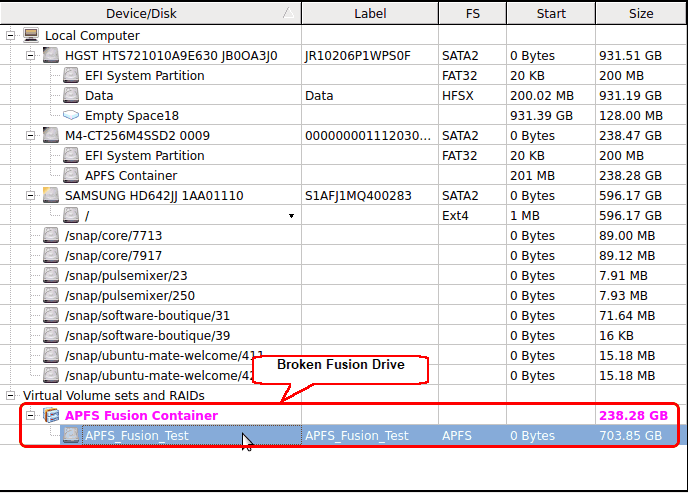The height and width of the screenshot is (493, 688).
Task: Collapse the Local Computer tree node
Action: click(x=11, y=35)
